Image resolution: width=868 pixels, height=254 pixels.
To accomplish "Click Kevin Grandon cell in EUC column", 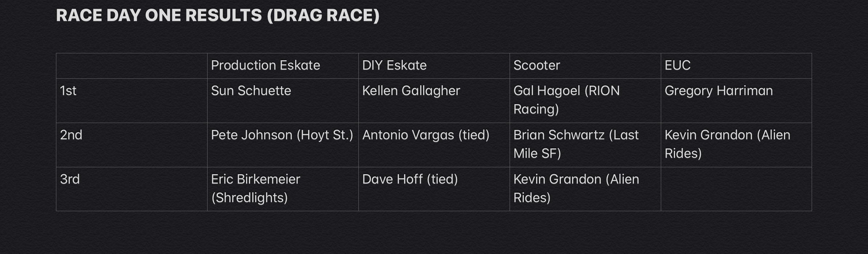I will point(736,145).
